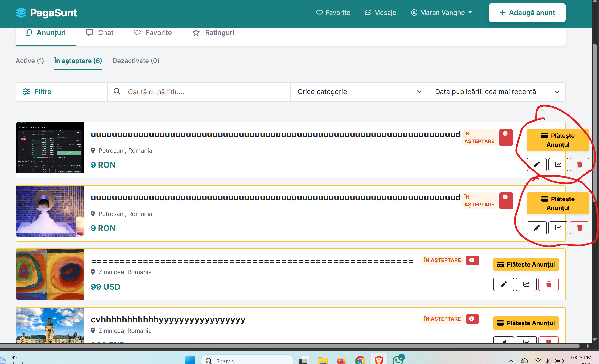Edit the first pending 9 RON listing
This screenshot has width=599, height=364.
(x=537, y=164)
